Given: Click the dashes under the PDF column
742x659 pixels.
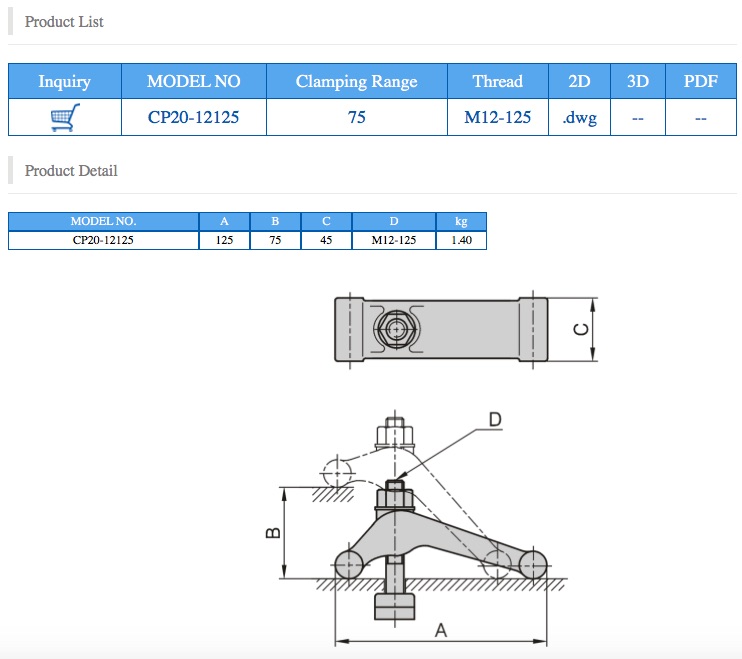Looking at the screenshot, I should coord(700,118).
